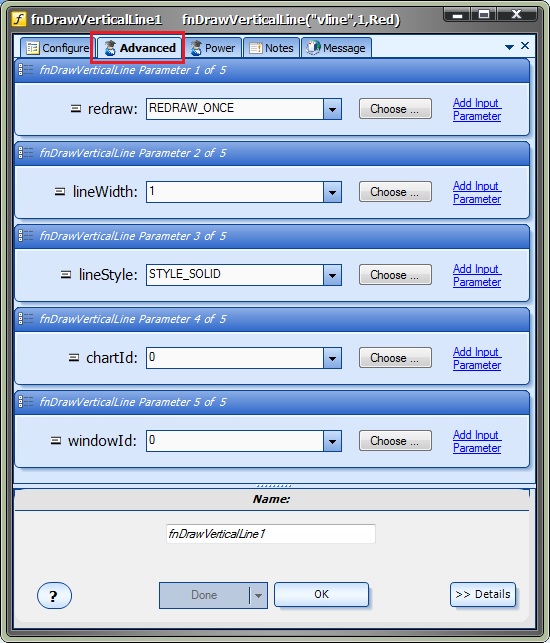The height and width of the screenshot is (643, 550).
Task: Open the tab list dropdown arrow
Action: (509, 47)
